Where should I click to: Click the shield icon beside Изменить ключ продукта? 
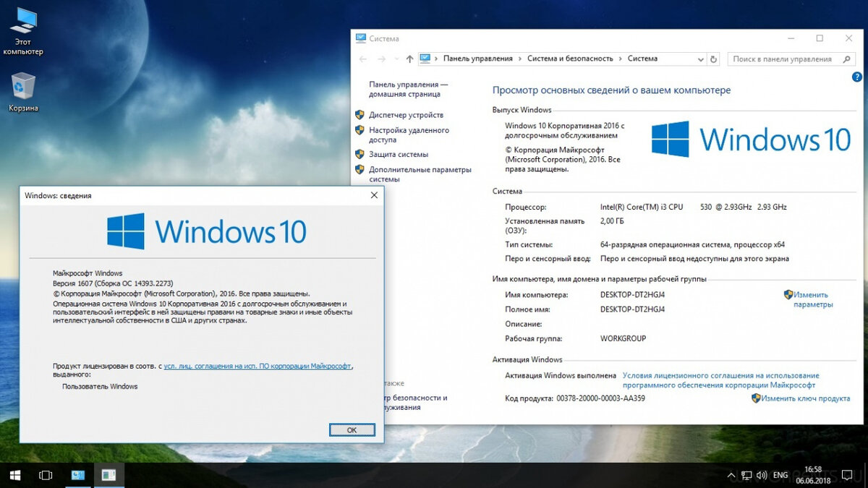(x=756, y=398)
